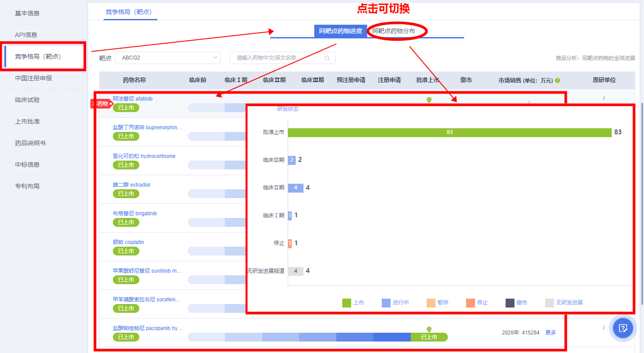This screenshot has height=353, width=644.
Task: Click the 撤市 column header
Action: coord(466,80)
